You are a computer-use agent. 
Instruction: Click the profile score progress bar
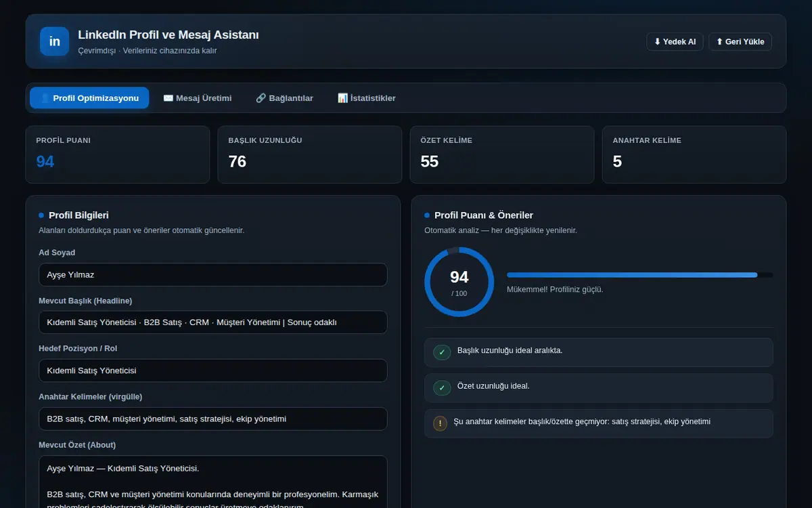click(x=640, y=274)
